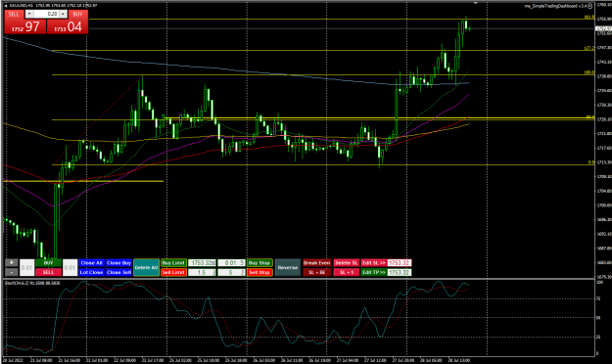This screenshot has width=612, height=364.
Task: Click the SL + 1 button
Action: (347, 272)
